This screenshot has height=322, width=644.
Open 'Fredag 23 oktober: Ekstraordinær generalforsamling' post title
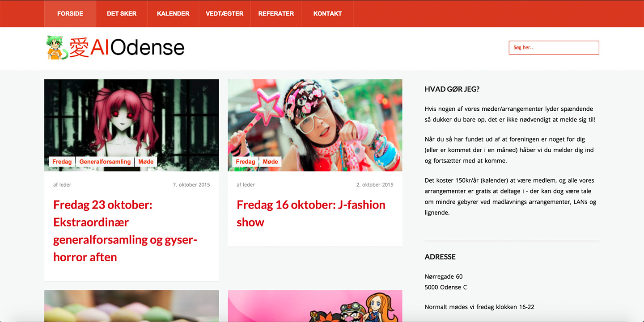(x=125, y=231)
